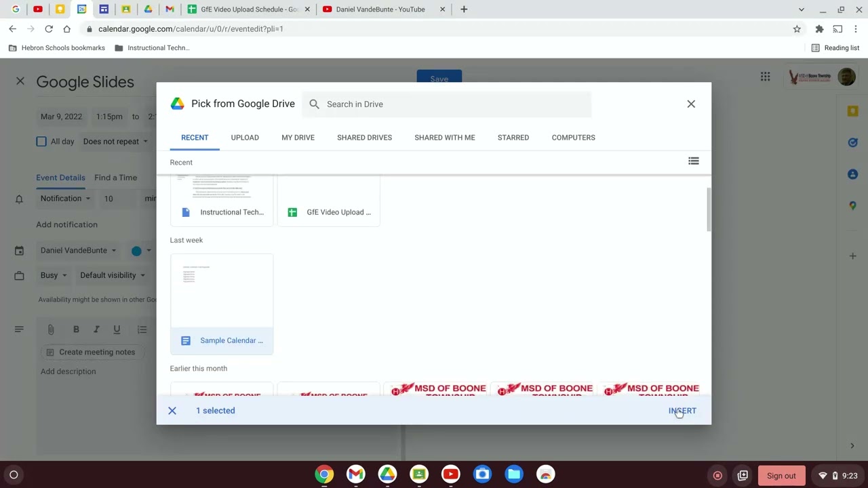Viewport: 868px width, 488px height.
Task: Edit the Google Slides event title
Action: 85,82
